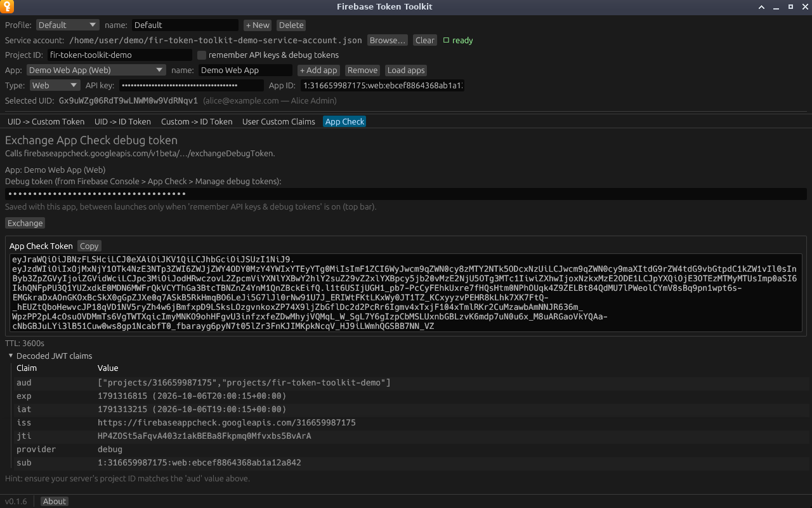Copy the App Check Token
The width and height of the screenshot is (812, 508).
pyautogui.click(x=89, y=246)
